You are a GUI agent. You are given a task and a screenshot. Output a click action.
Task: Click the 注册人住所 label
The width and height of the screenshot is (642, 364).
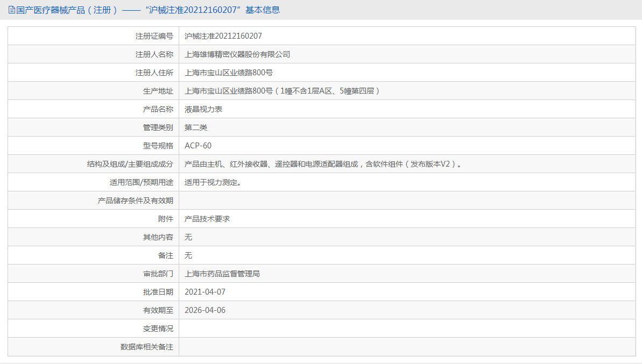154,73
